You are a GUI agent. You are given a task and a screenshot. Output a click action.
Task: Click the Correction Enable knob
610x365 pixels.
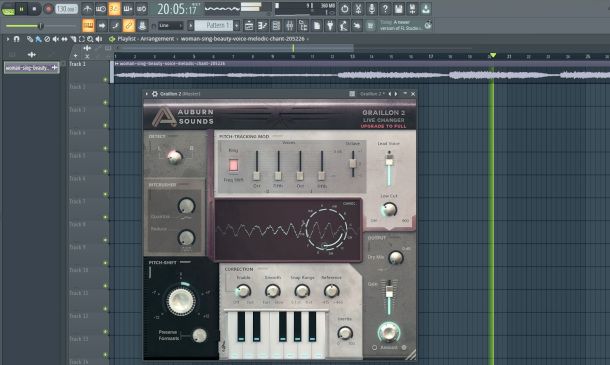coord(243,291)
